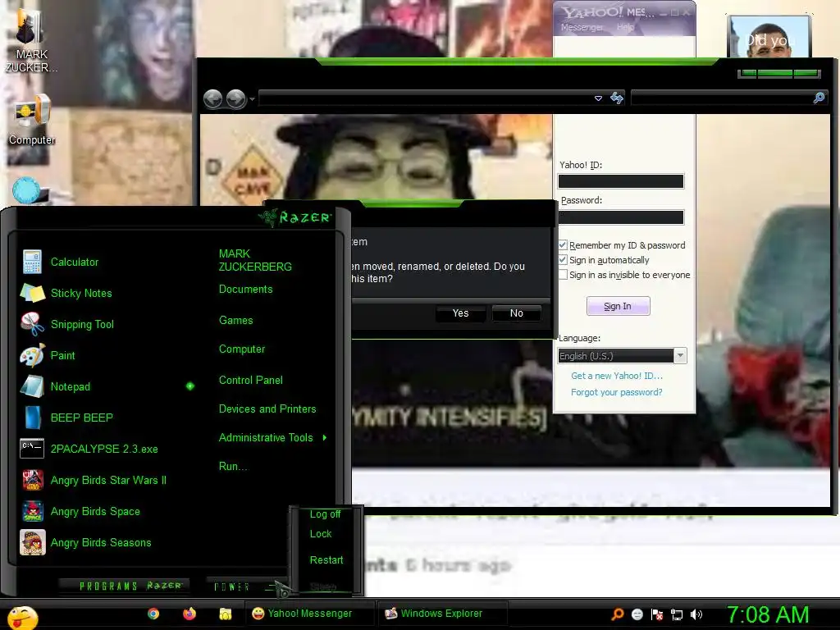Open Chrome from the taskbar
The height and width of the screenshot is (630, 840).
153,614
